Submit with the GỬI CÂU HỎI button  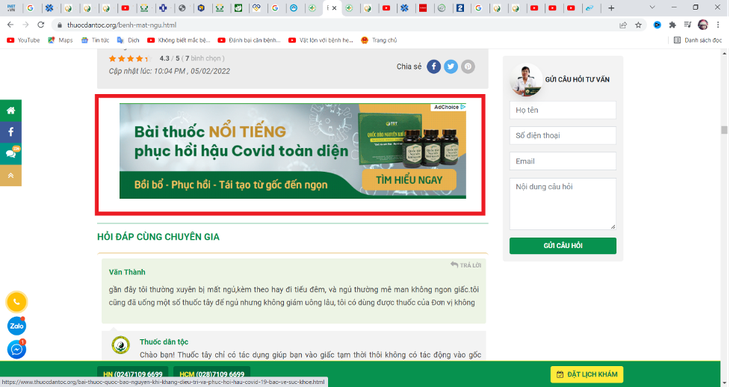point(562,246)
